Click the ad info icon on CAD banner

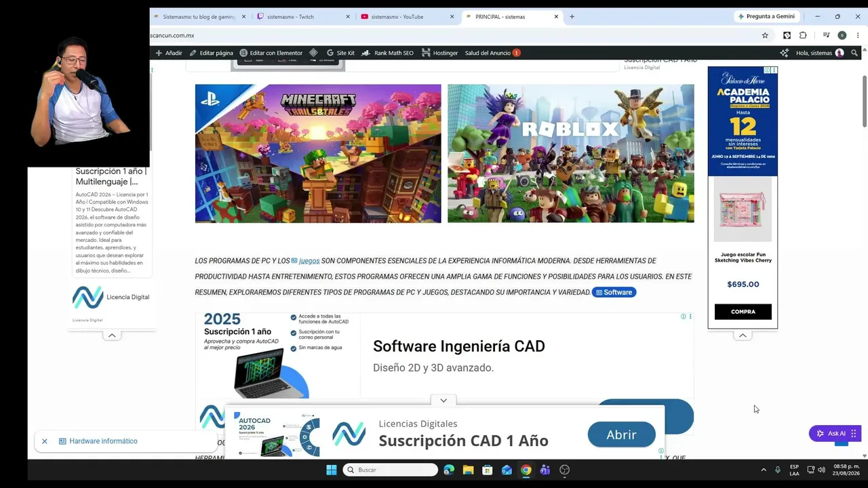(684, 317)
